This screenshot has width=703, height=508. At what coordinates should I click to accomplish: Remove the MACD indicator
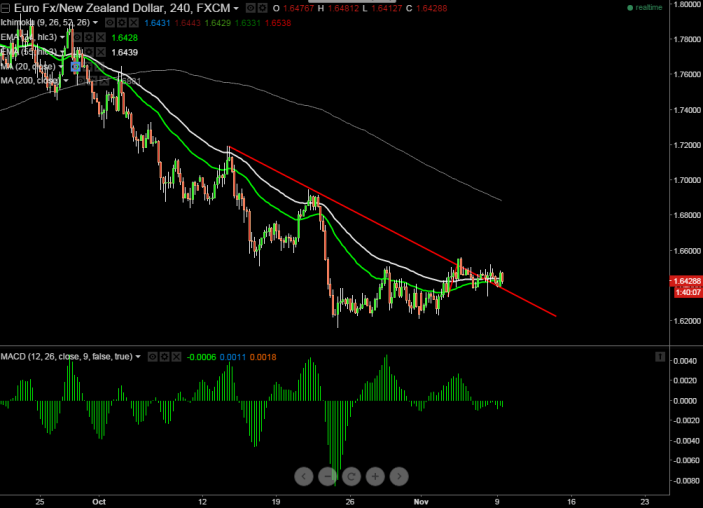[177, 357]
